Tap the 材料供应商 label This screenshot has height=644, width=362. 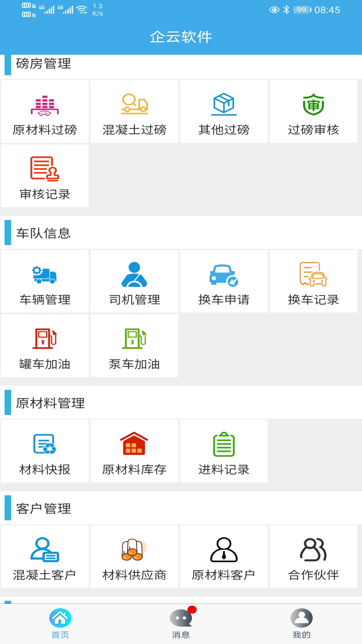[134, 575]
